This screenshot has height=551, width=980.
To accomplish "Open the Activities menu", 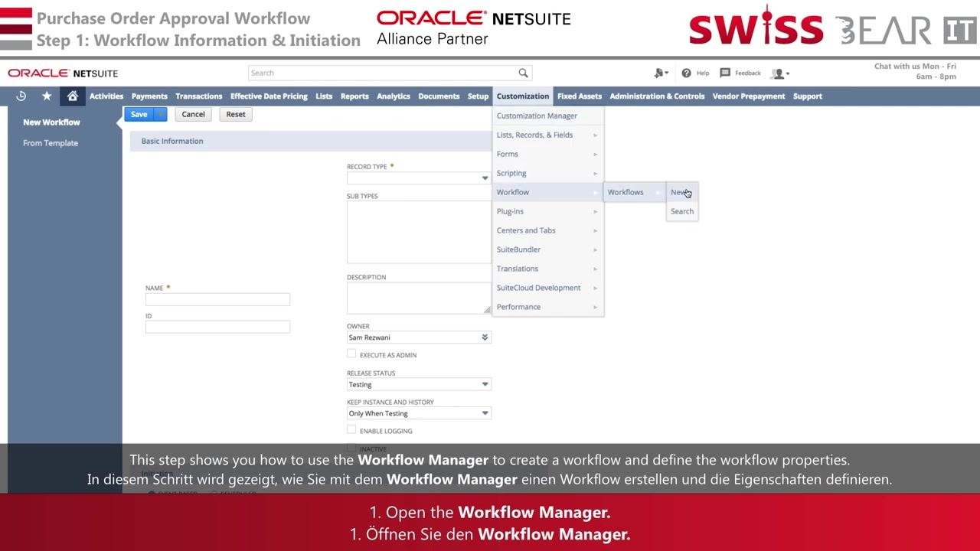I will [106, 96].
